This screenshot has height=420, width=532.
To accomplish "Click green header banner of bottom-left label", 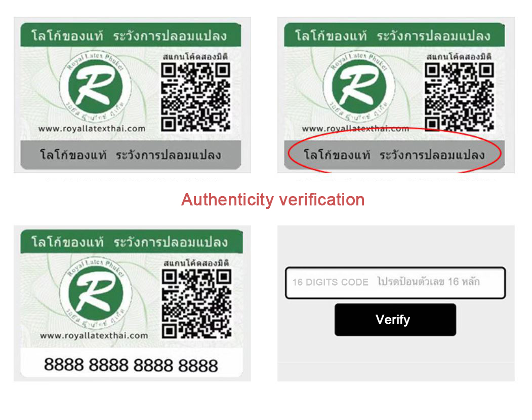I will coord(132,241).
